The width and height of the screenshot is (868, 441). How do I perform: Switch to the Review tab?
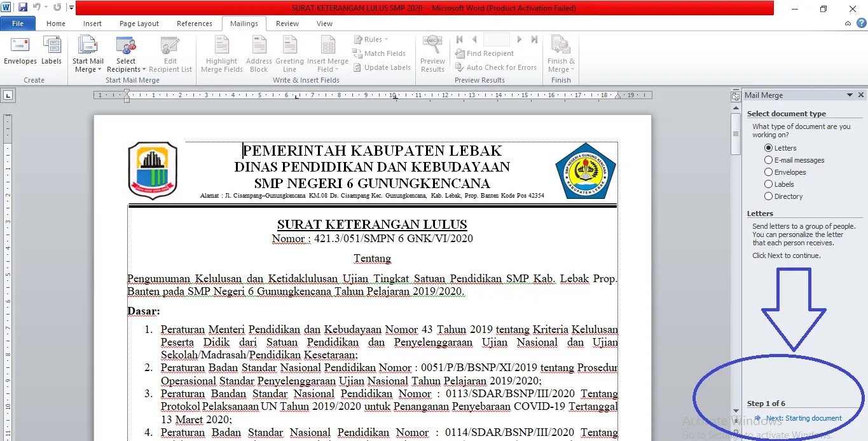point(287,24)
